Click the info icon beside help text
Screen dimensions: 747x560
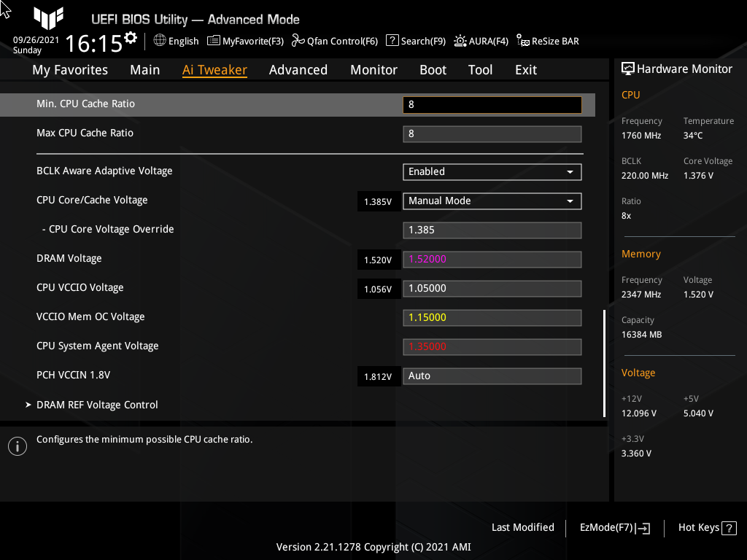[18, 446]
